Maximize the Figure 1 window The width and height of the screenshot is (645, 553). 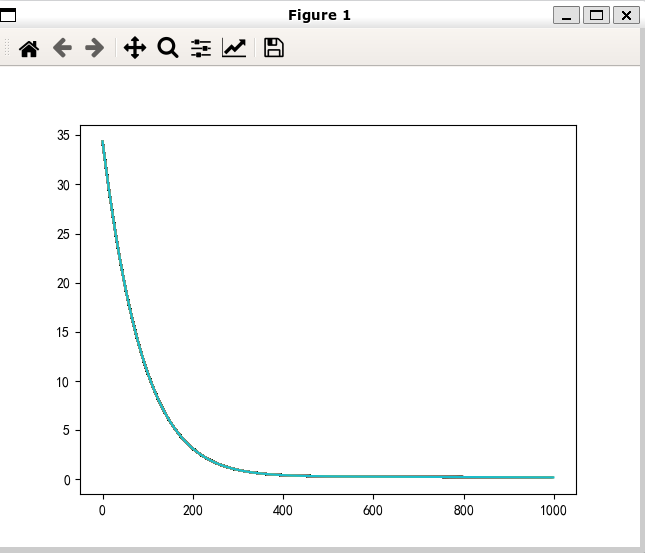pyautogui.click(x=596, y=15)
